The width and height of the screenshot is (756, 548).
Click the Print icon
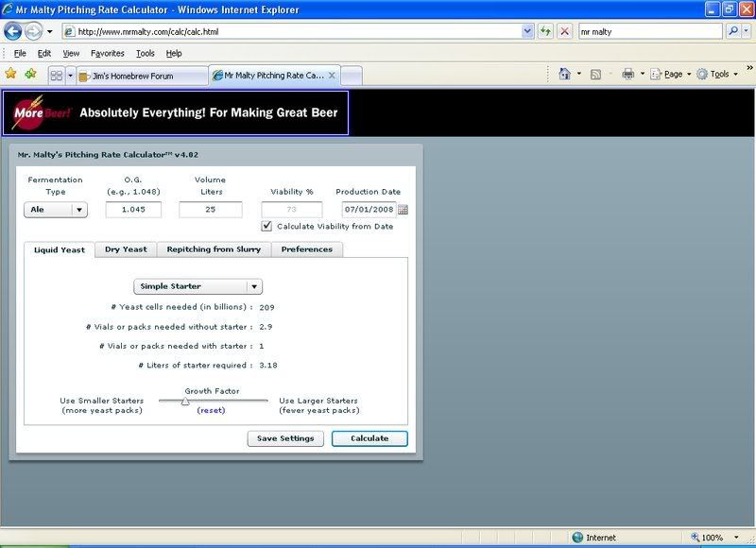[627, 74]
